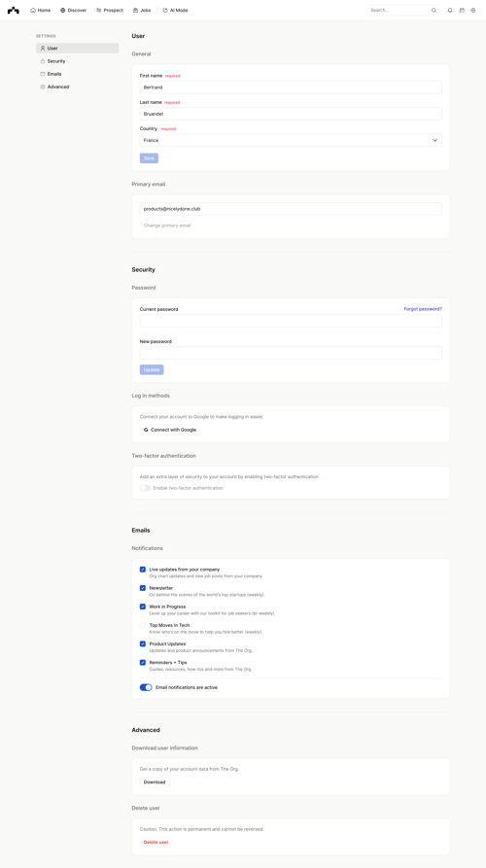Click the Last name field
Viewport: 486px width, 868px height.
(291, 114)
